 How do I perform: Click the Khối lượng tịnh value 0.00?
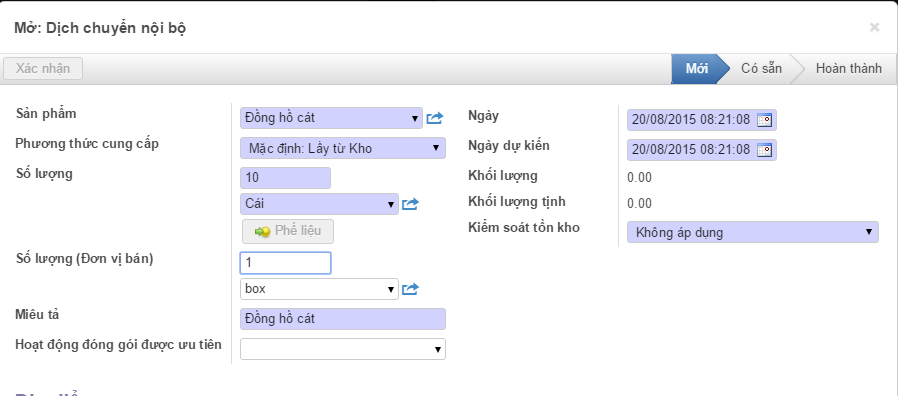point(639,203)
